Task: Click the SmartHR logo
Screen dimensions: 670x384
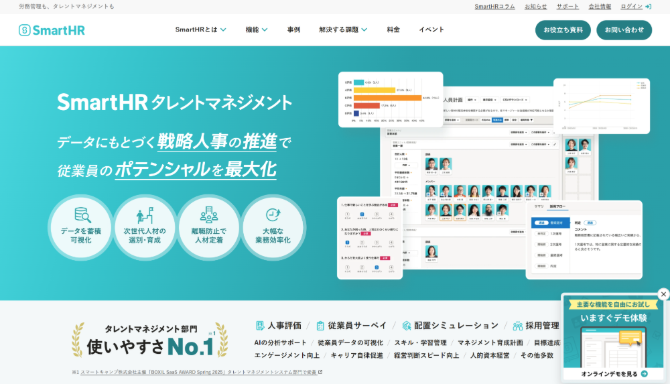Action: coord(52,30)
